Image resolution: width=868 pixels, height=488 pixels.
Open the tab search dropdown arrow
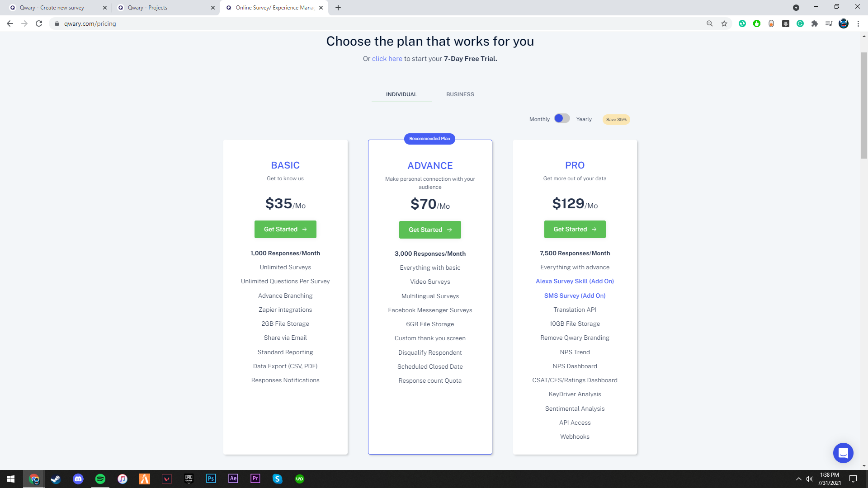click(x=796, y=8)
